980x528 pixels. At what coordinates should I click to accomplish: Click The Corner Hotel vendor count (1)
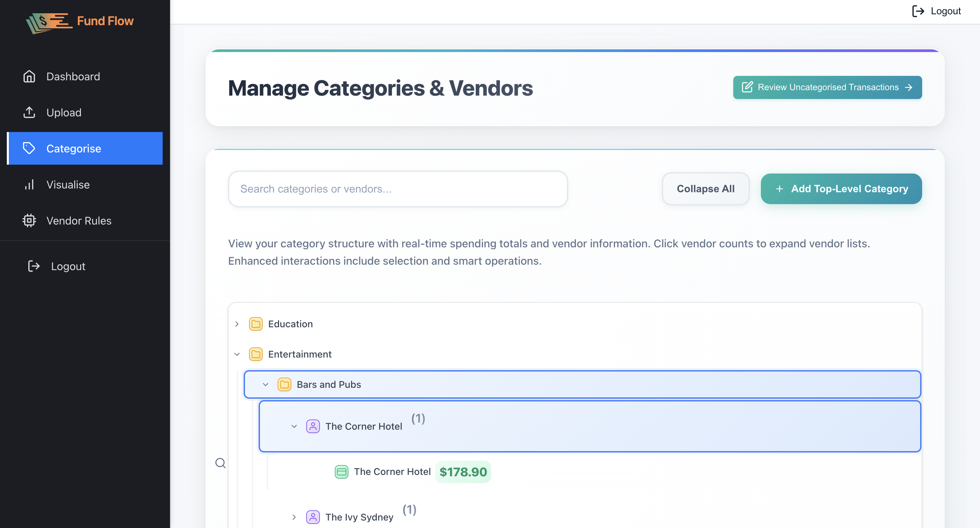[418, 418]
